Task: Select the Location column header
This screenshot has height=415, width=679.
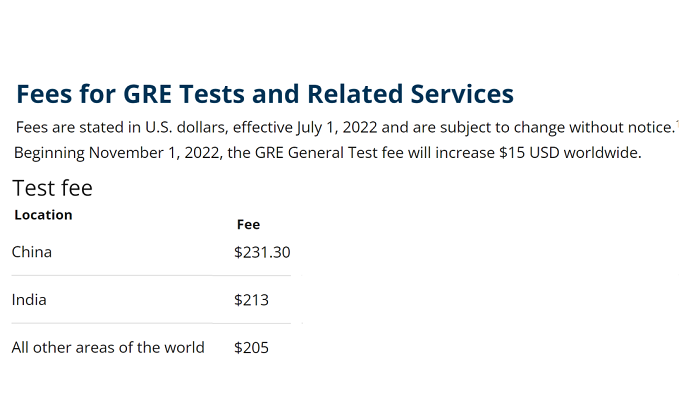Action: pyautogui.click(x=43, y=215)
